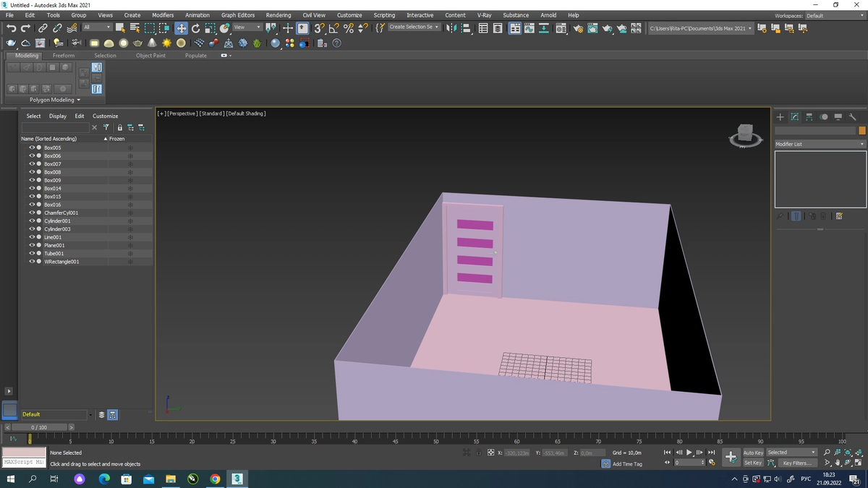The image size is (868, 488).
Task: Toggle Angle Snap
Action: tap(333, 28)
